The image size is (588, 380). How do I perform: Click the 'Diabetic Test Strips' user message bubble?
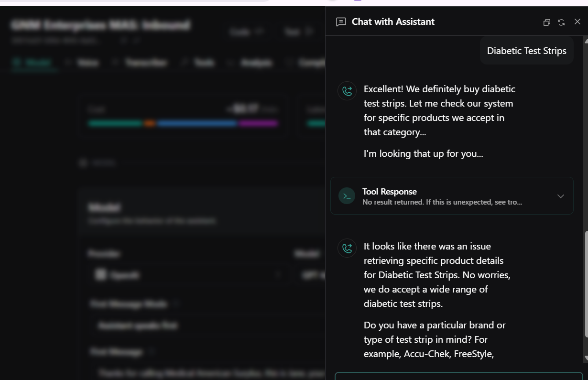pyautogui.click(x=526, y=51)
